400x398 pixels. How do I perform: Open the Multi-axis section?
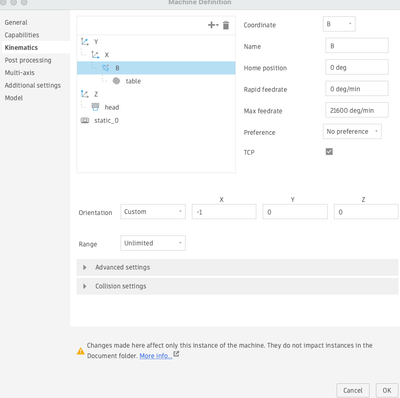pos(19,73)
